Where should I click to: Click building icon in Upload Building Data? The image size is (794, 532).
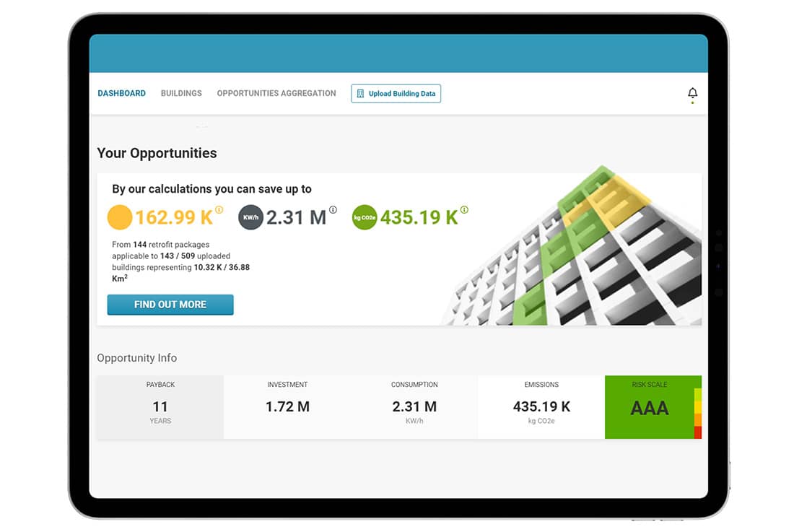pos(360,94)
